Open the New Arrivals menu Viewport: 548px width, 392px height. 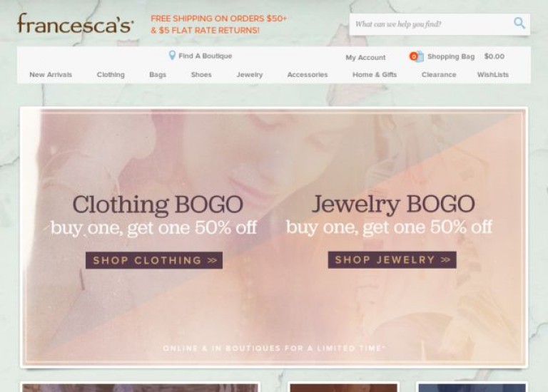(x=51, y=75)
